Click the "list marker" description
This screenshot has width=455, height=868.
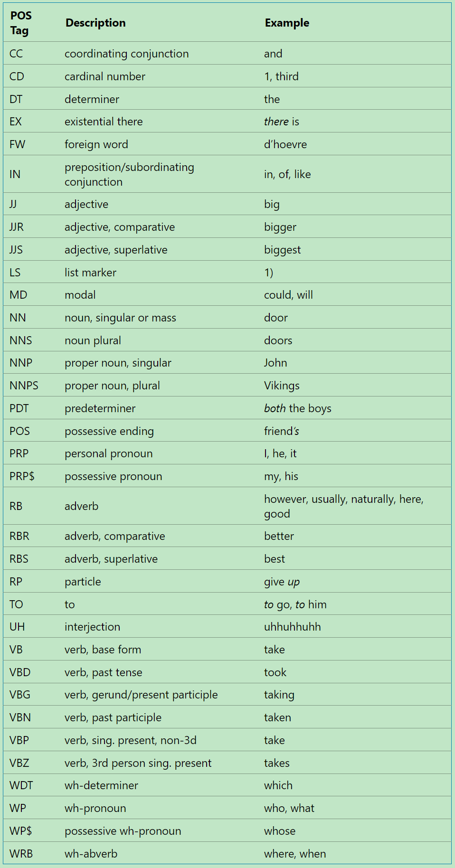click(90, 273)
